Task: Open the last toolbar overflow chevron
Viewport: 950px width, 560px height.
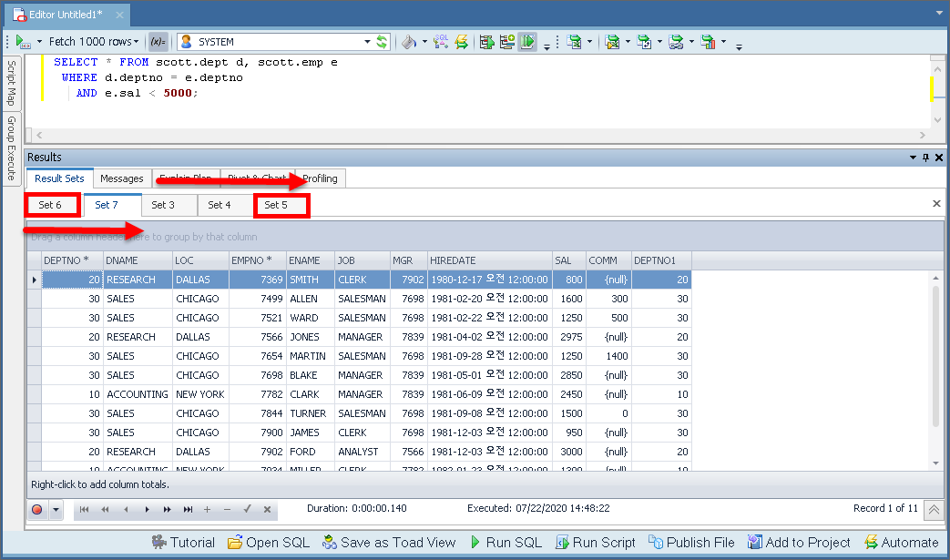Action: click(x=740, y=46)
